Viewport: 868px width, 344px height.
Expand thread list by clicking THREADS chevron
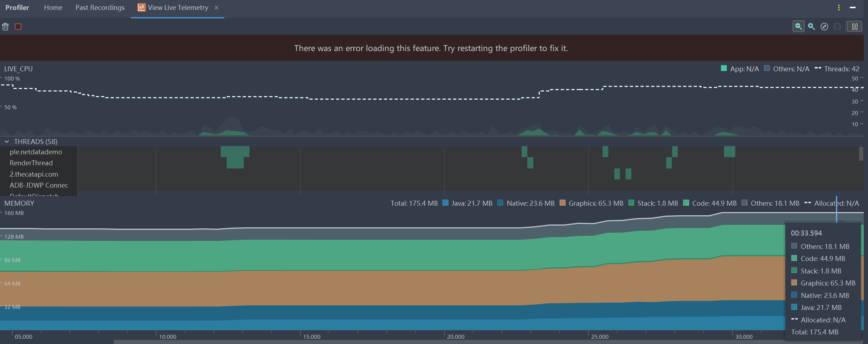(x=6, y=141)
